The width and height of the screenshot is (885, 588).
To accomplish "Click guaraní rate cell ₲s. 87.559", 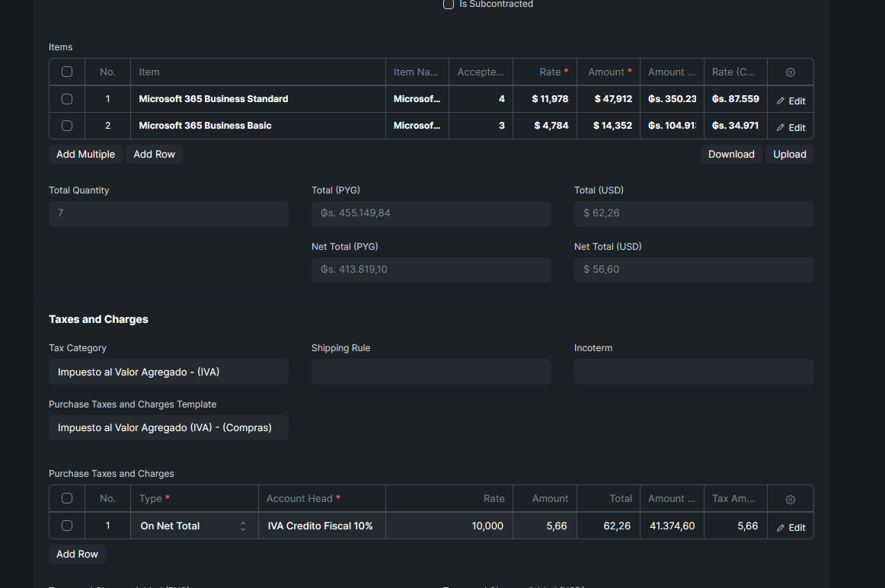I will 736,99.
